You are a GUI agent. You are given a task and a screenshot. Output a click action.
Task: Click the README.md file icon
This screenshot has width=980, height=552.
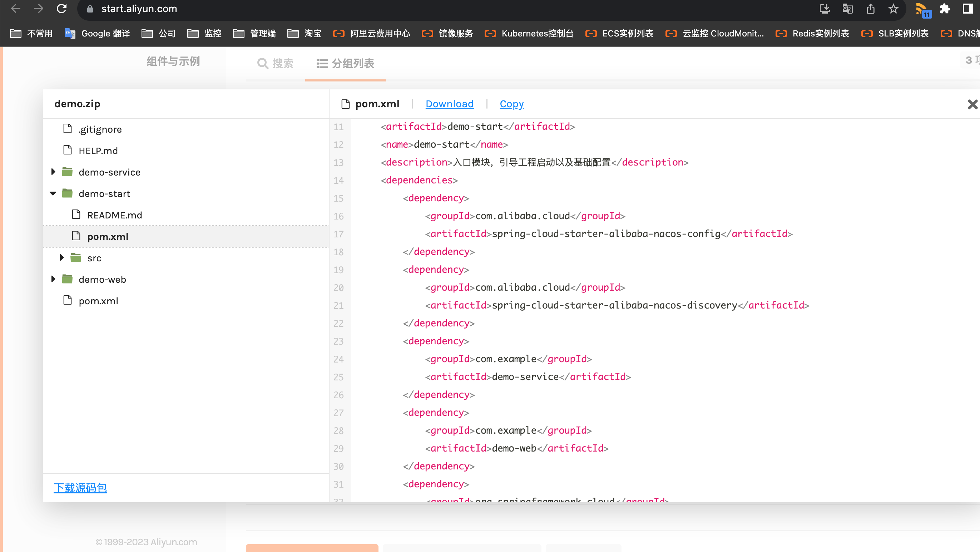[x=76, y=215]
